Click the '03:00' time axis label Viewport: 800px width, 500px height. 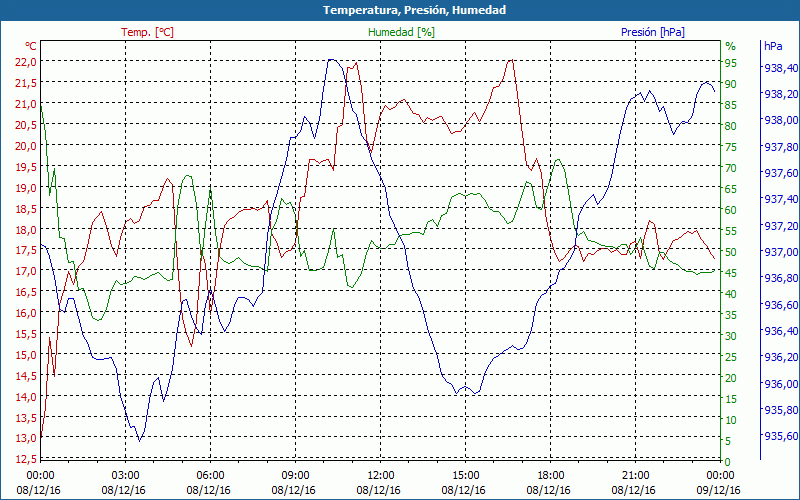coord(126,476)
